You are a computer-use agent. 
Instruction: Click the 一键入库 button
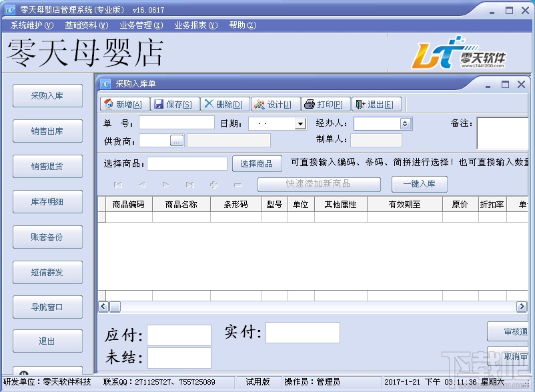[x=419, y=184]
